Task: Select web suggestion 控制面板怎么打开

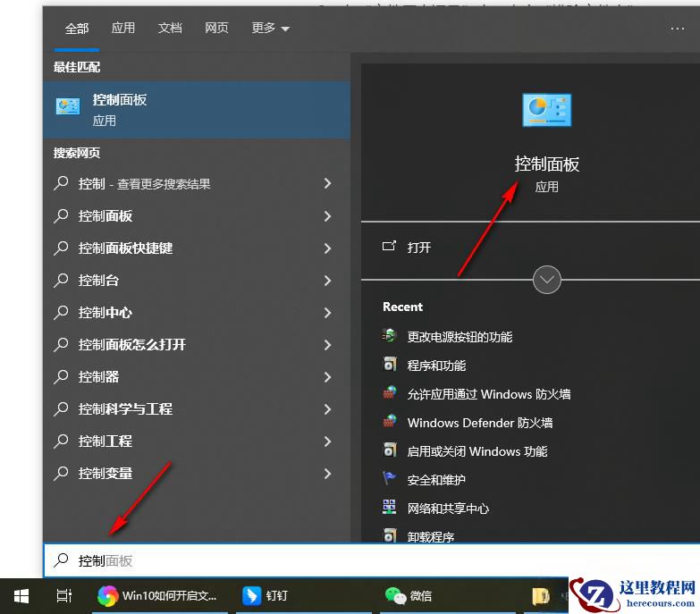Action: coord(197,344)
